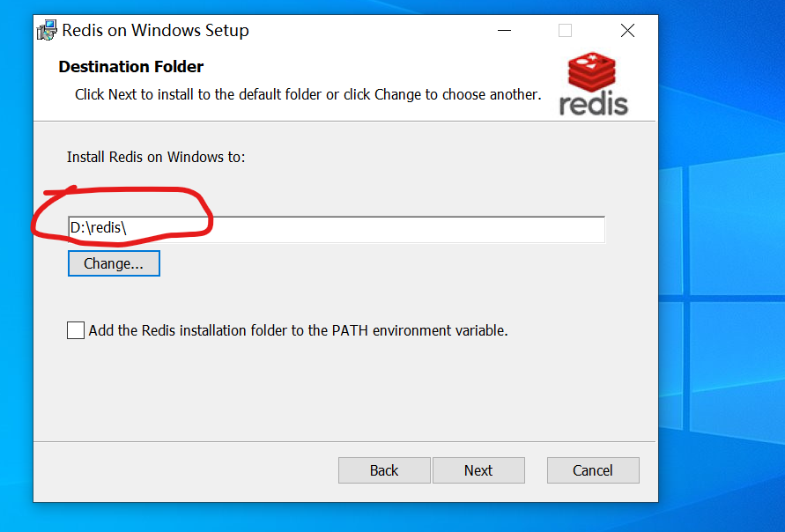Click the "Install Redis on Windows to:" label

[156, 158]
